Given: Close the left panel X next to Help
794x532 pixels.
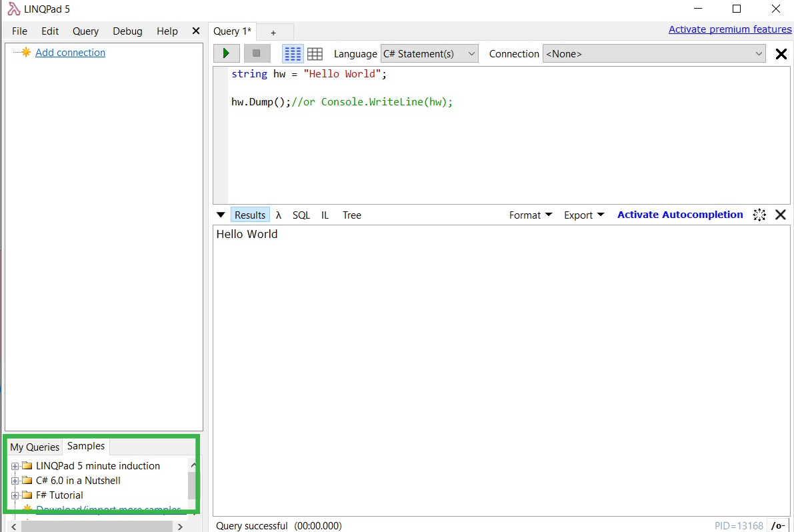Looking at the screenshot, I should [196, 31].
